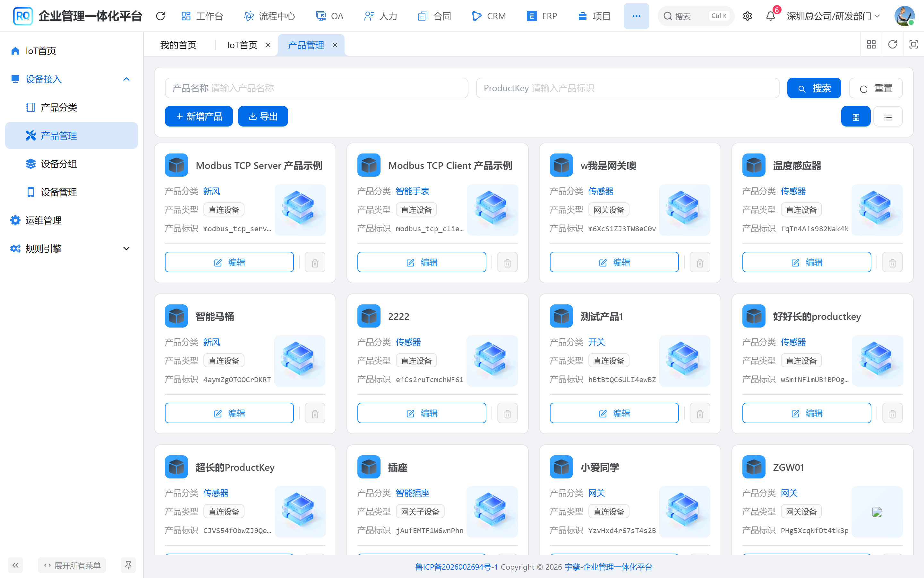The width and height of the screenshot is (924, 578).
Task: Click thumbnail image on 好好长的productkey card
Action: click(x=877, y=361)
